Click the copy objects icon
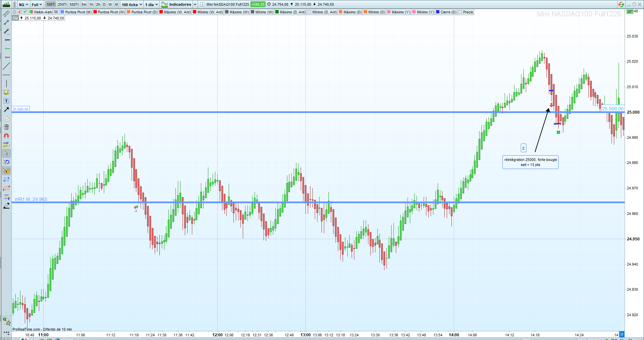The image size is (644, 340). tap(6, 118)
